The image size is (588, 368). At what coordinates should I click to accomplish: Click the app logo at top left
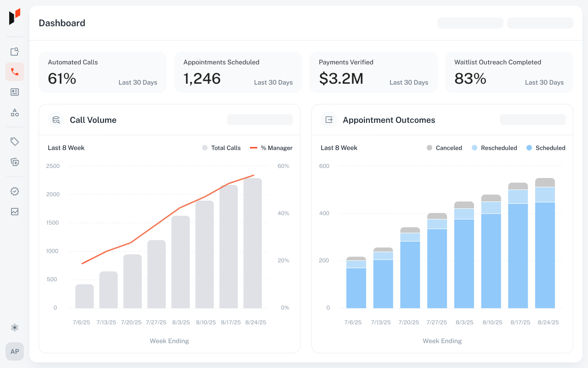(x=15, y=17)
